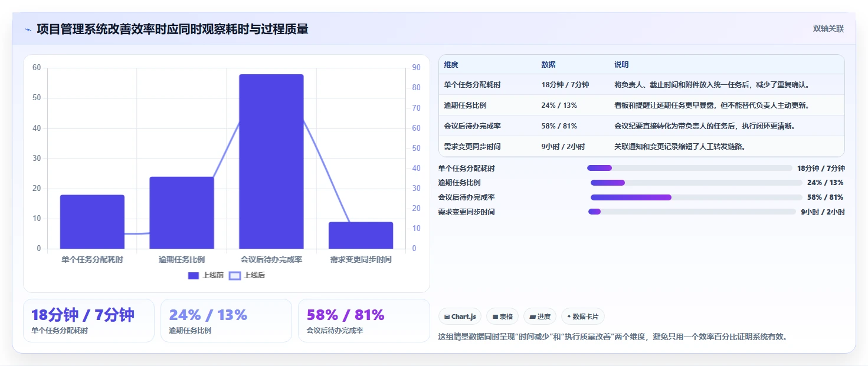This screenshot has width=868, height=366.
Task: Click the 需求变更同步时间 x-axis label
Action: (x=361, y=259)
